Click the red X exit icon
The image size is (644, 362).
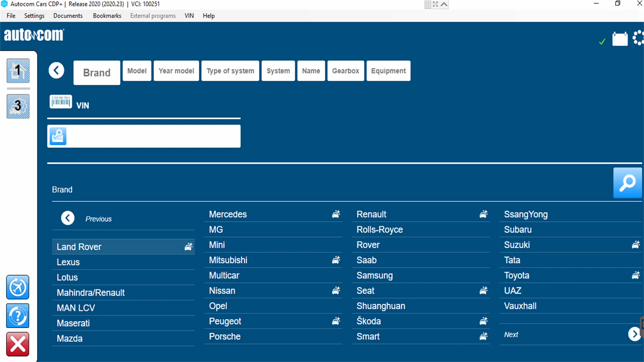18,344
